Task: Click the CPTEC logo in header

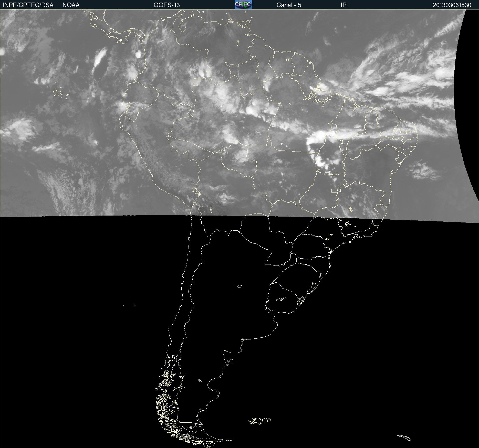Action: click(243, 5)
